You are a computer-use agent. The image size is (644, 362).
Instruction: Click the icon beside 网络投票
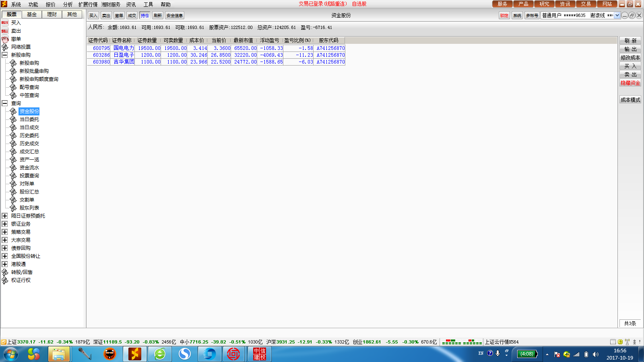pos(5,47)
